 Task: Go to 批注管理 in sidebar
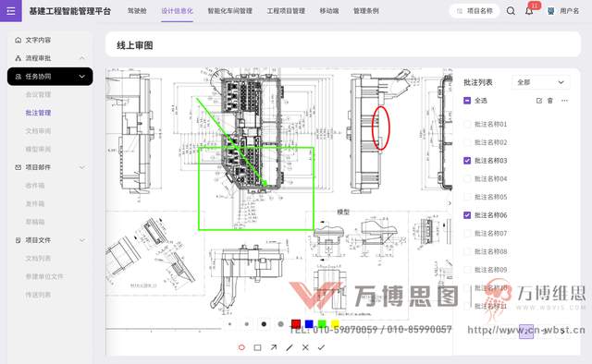(38, 113)
